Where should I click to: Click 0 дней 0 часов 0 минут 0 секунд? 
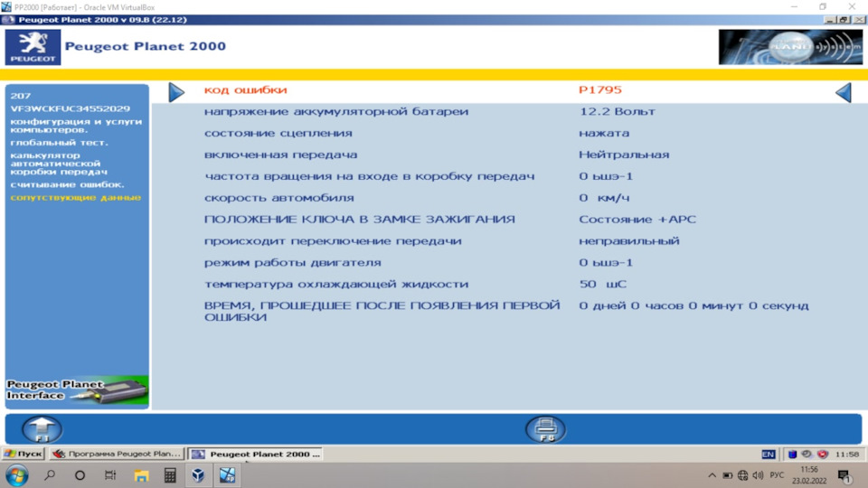(693, 306)
